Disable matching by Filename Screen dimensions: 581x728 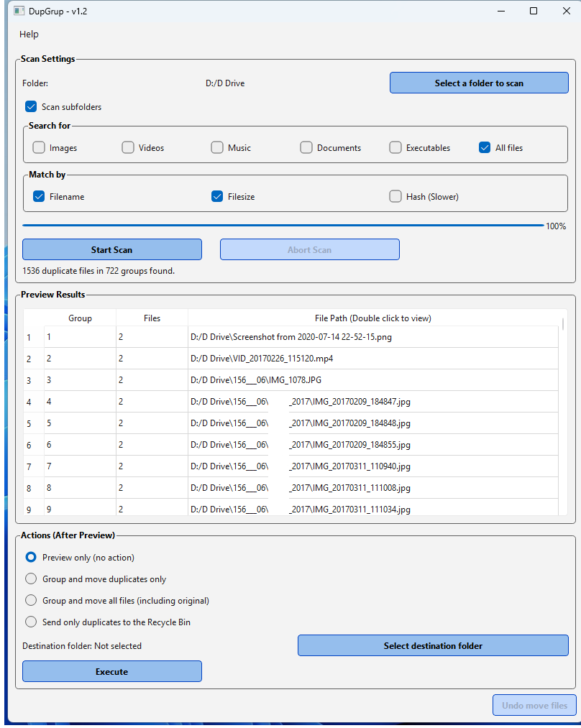point(39,195)
